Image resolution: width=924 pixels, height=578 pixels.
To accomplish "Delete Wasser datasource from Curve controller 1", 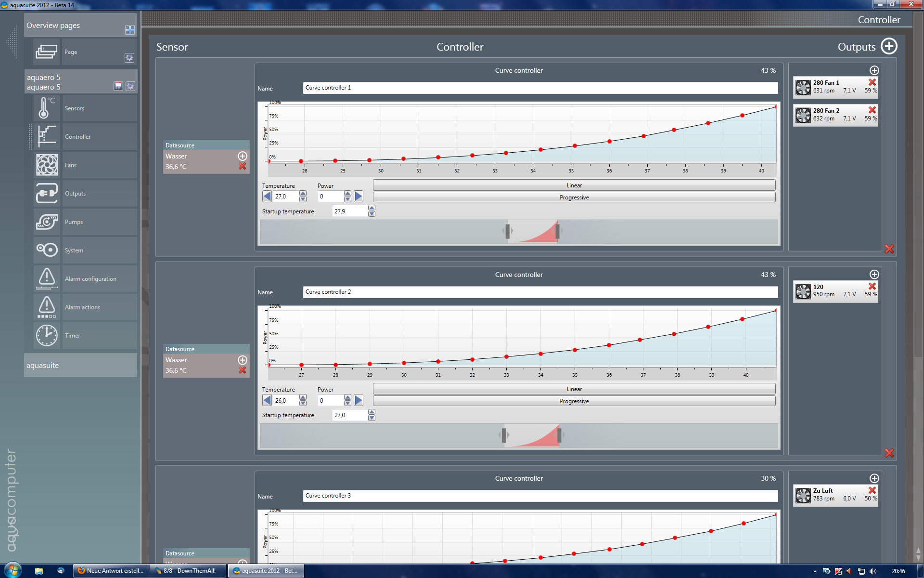I will [242, 166].
